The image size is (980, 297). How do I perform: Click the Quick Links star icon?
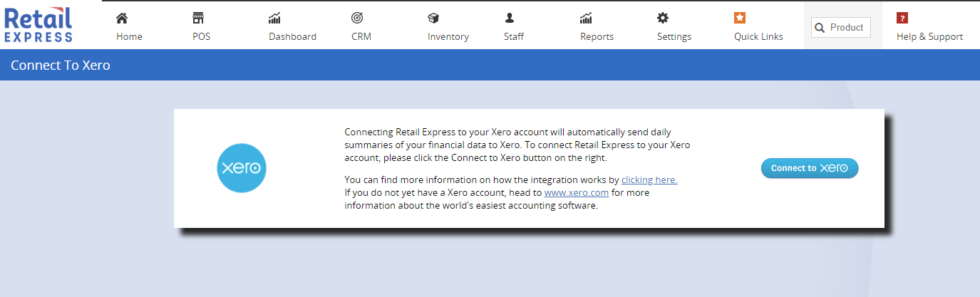coord(740,18)
